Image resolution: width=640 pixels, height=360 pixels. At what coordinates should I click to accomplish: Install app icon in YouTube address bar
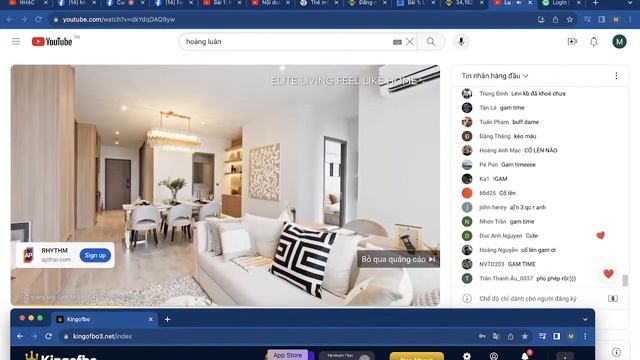point(541,19)
